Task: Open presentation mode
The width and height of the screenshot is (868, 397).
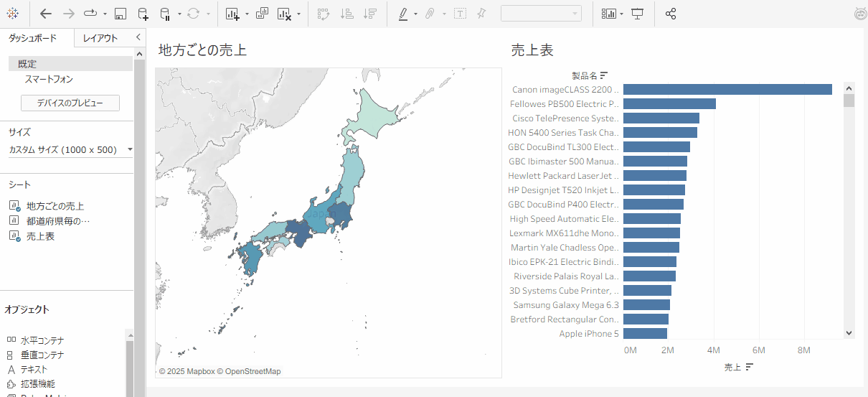Action: [x=637, y=14]
